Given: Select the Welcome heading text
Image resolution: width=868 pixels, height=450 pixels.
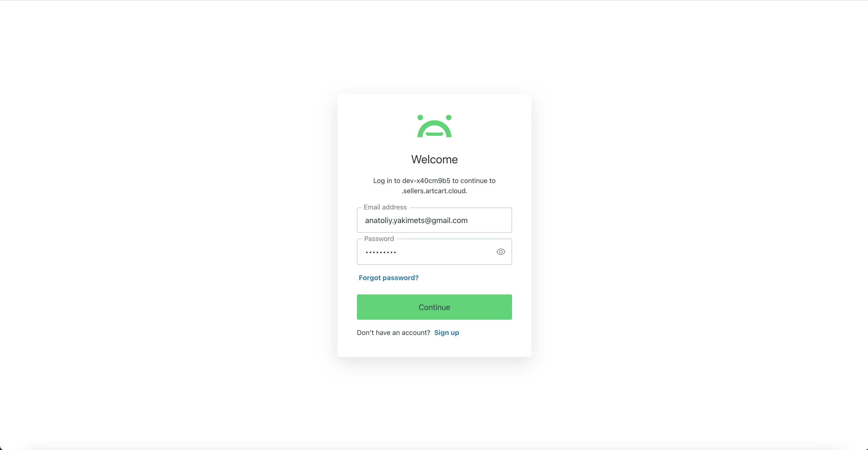Looking at the screenshot, I should [434, 159].
